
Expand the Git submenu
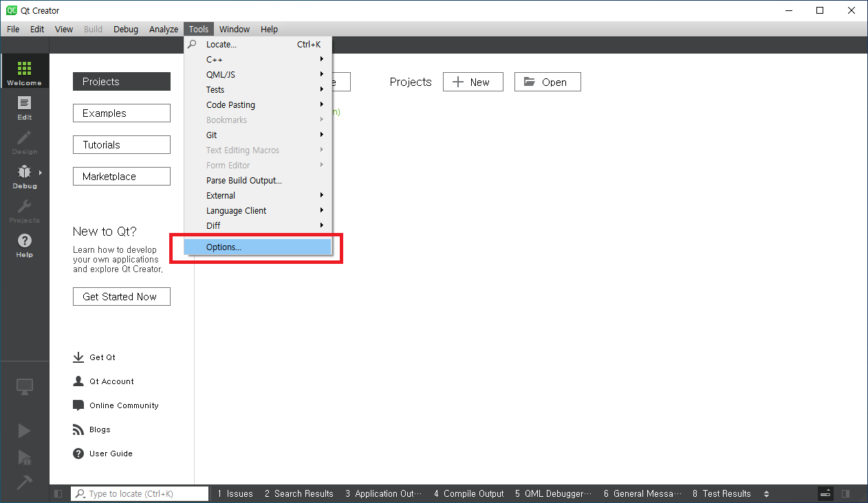[258, 135]
